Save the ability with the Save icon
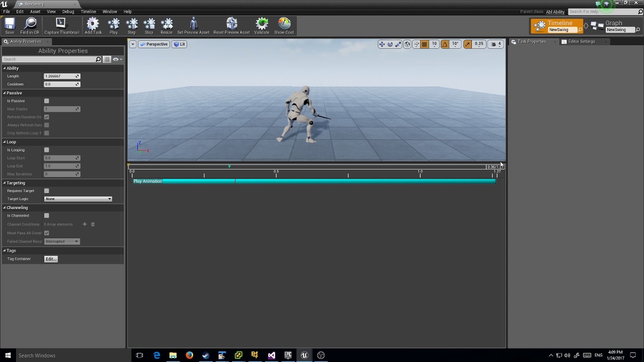The image size is (644, 362). tap(10, 26)
